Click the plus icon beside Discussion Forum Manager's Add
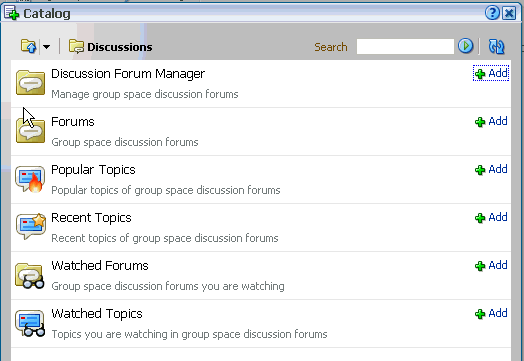The image size is (524, 361). (480, 74)
